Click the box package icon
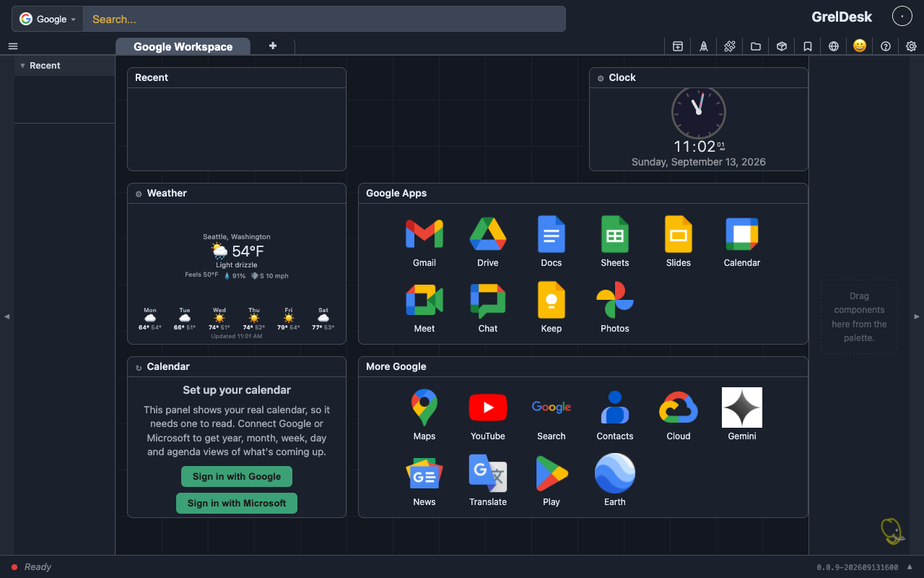 tap(782, 46)
